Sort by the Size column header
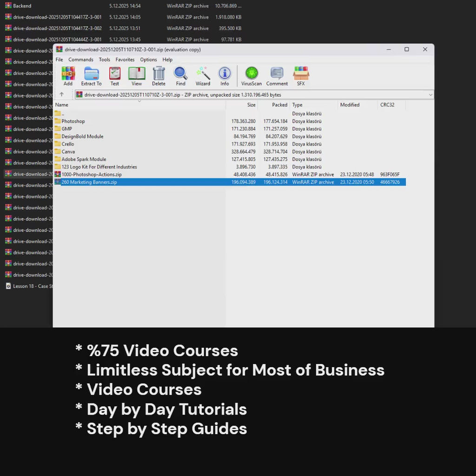Viewport: 476px width, 476px height. pyautogui.click(x=242, y=105)
